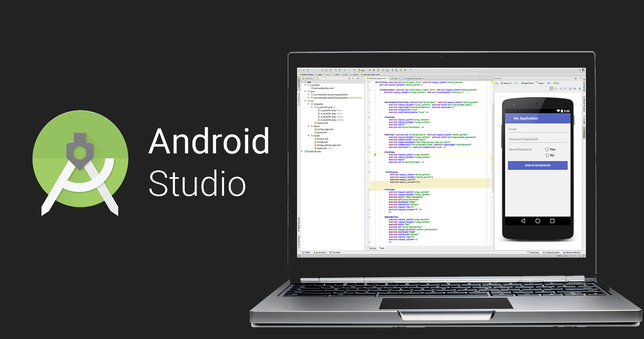Collapse the res folder node

(305, 101)
